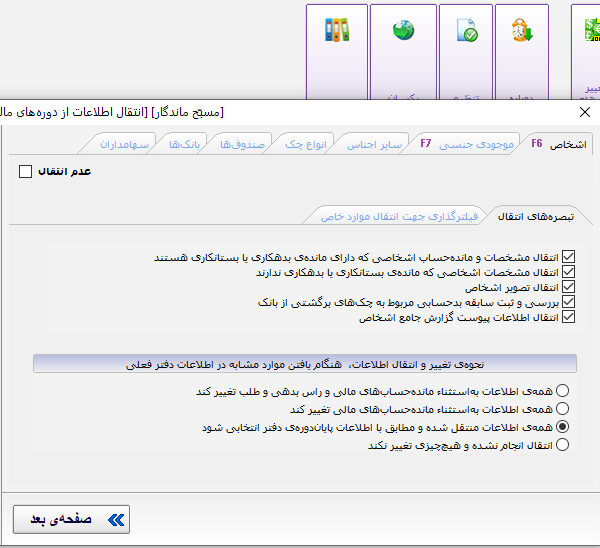
Task: Click the green currency exchange icon
Action: (586, 31)
